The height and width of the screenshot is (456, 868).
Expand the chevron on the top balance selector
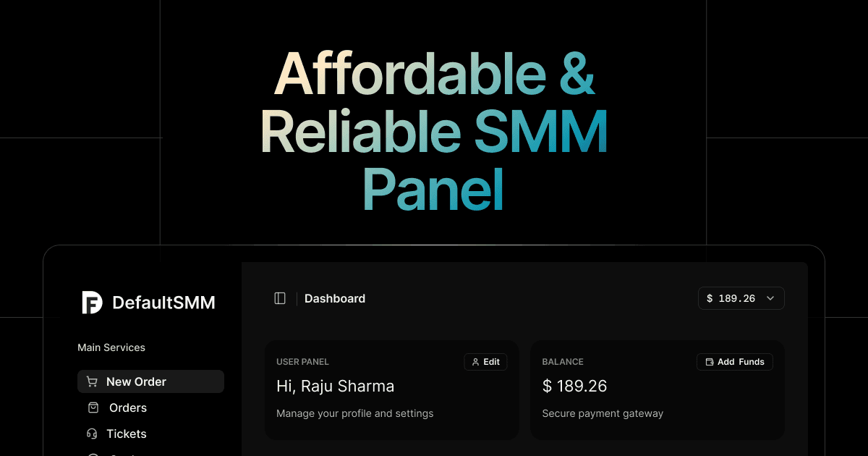pyautogui.click(x=770, y=298)
